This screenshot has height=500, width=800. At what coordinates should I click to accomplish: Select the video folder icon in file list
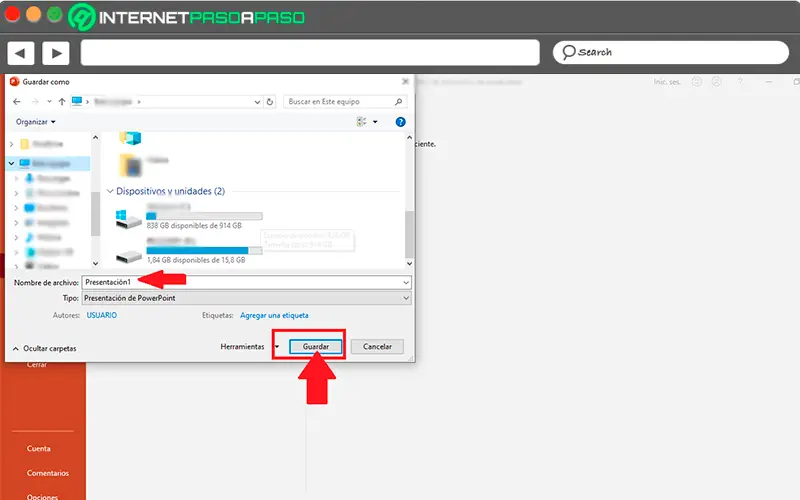coord(130,165)
